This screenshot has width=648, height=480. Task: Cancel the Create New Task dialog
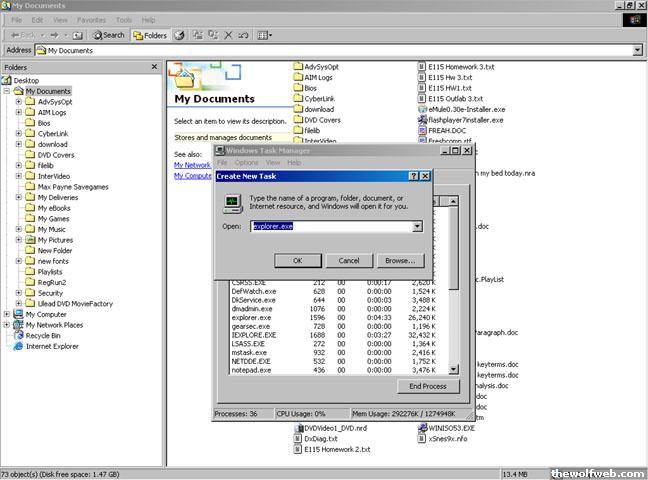click(349, 260)
